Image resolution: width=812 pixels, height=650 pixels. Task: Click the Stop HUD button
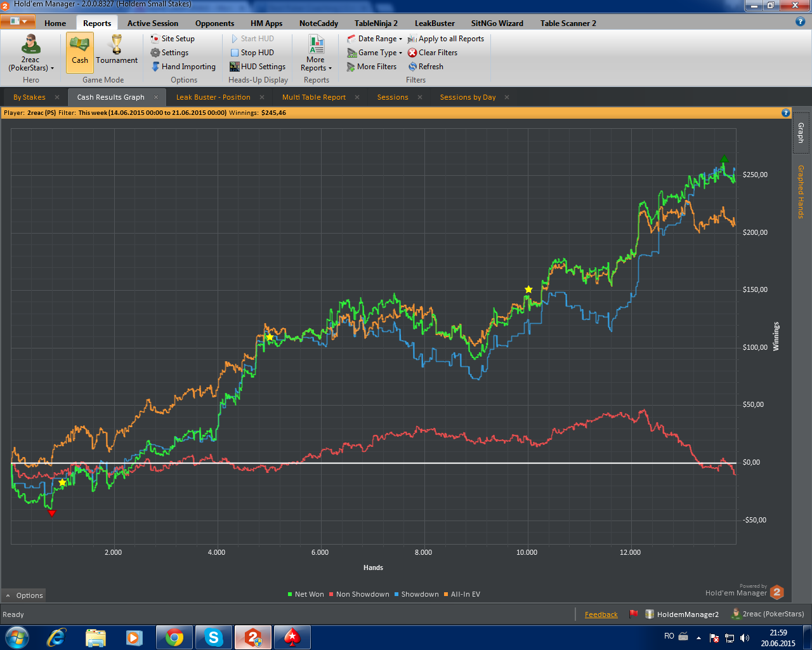(x=252, y=53)
